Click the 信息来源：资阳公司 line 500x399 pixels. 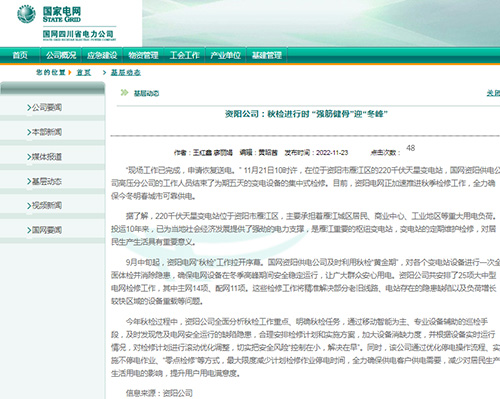coord(159,393)
